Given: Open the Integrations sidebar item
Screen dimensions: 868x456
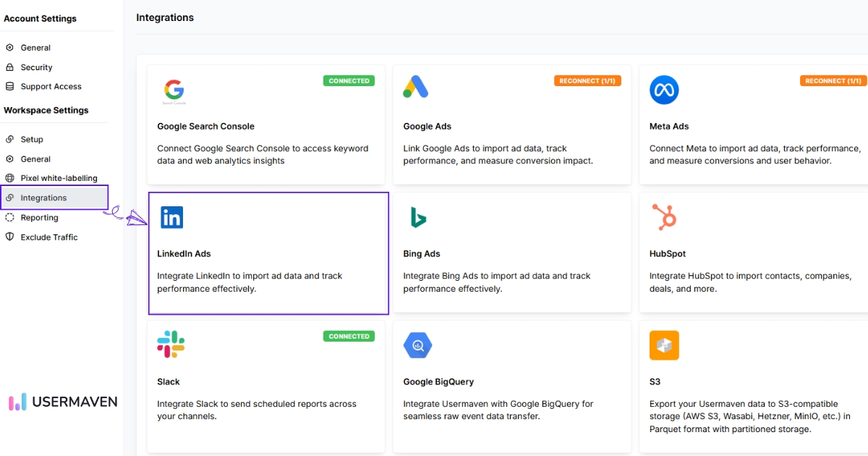Looking at the screenshot, I should pyautogui.click(x=43, y=198).
